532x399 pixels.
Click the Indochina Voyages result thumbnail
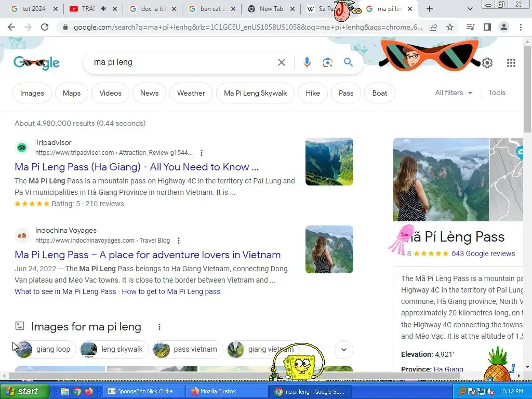[x=329, y=249]
